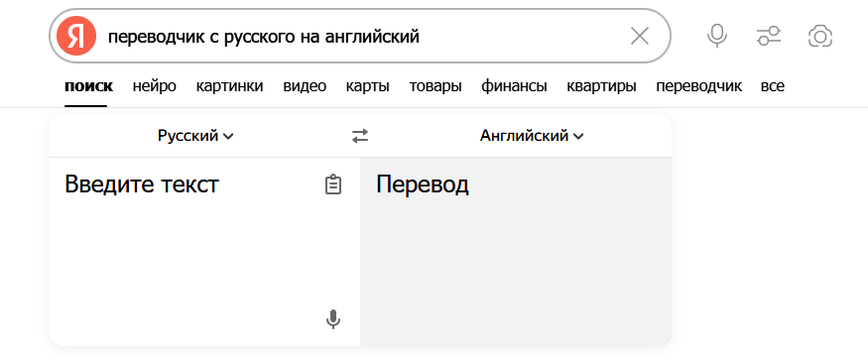Start voice search with the top microphone icon
This screenshot has width=868, height=364.
717,37
